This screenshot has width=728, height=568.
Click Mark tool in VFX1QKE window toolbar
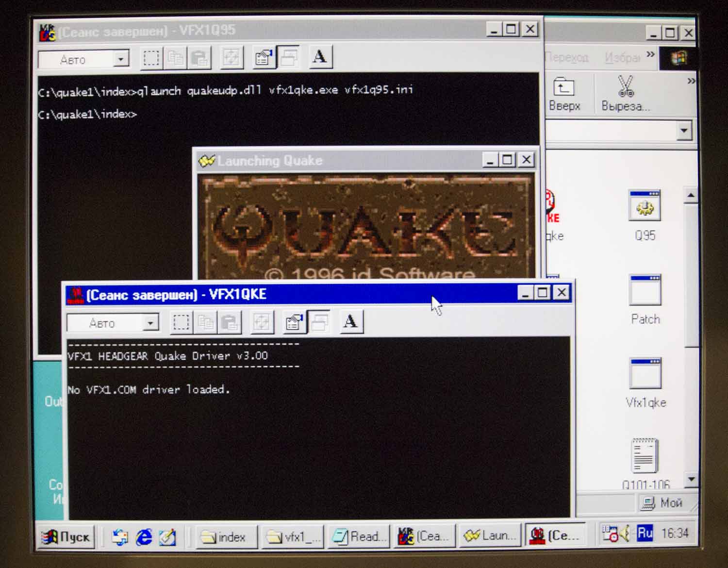[181, 322]
